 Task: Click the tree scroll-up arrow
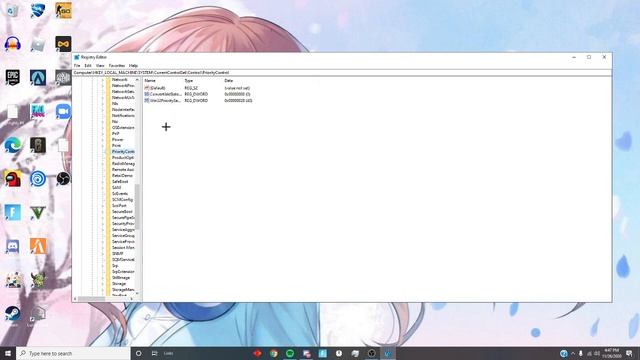137,80
